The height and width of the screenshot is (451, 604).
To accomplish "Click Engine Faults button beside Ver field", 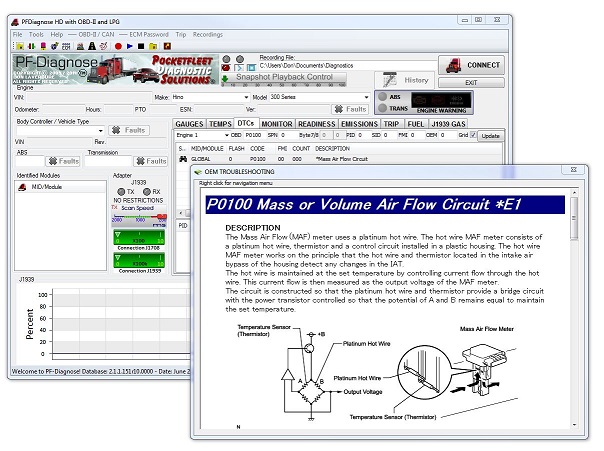I will pyautogui.click(x=350, y=109).
